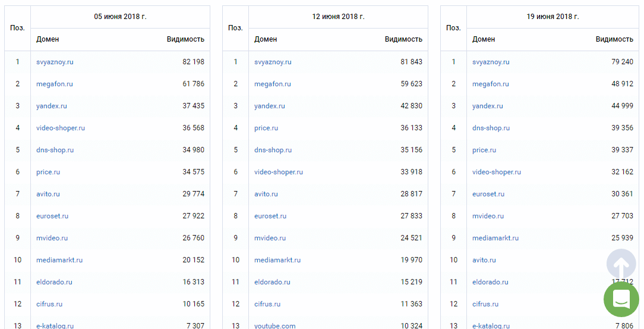Select visibility value 25 939

coord(622,238)
